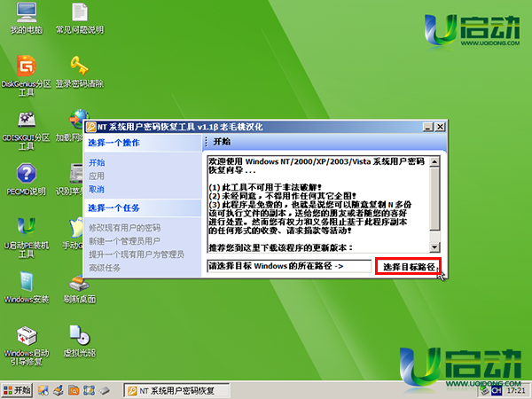
Task: Click the password tool title bar icon
Action: [x=91, y=127]
